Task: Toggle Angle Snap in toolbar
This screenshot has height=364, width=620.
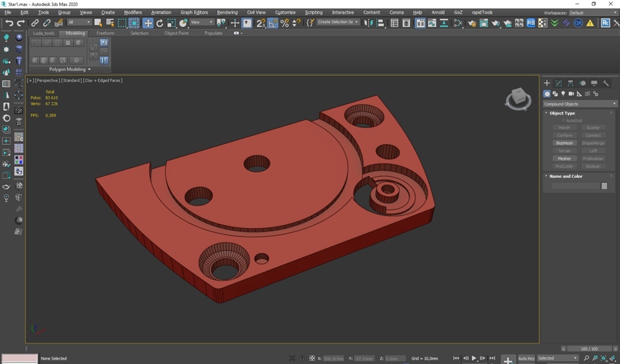Action: (273, 23)
